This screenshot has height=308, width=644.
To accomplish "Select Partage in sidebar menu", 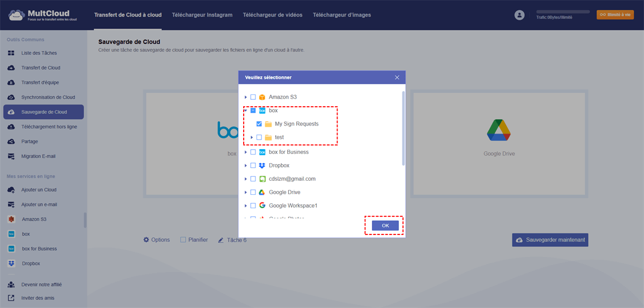I will [30, 142].
